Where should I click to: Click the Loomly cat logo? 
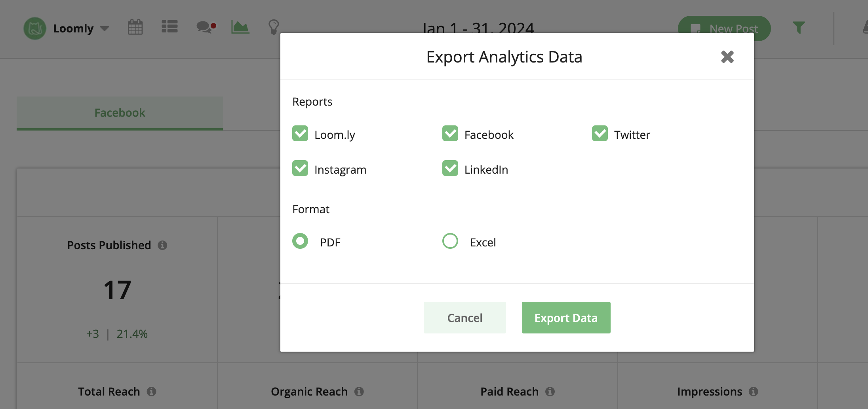pyautogui.click(x=35, y=28)
